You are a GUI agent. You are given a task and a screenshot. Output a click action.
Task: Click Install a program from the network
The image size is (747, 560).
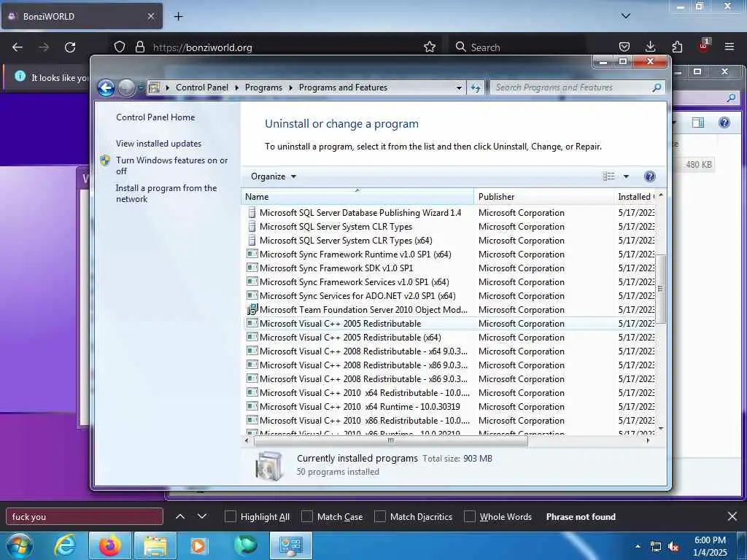coord(166,193)
